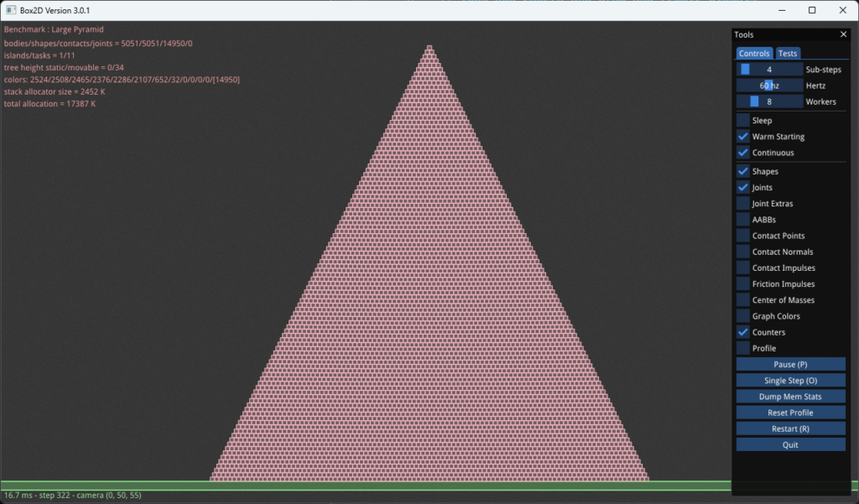Disable Warm Starting option

tap(743, 137)
